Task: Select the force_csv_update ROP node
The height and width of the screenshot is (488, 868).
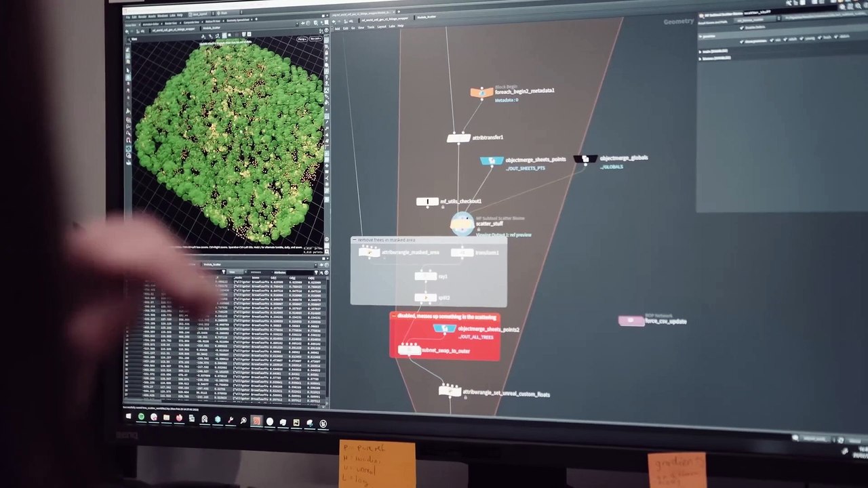Action: (631, 321)
